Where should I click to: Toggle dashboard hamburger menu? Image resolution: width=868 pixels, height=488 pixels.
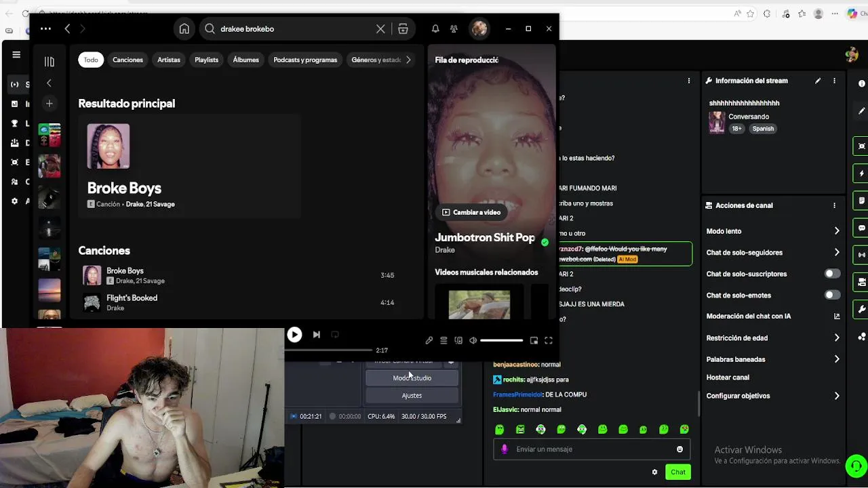16,55
